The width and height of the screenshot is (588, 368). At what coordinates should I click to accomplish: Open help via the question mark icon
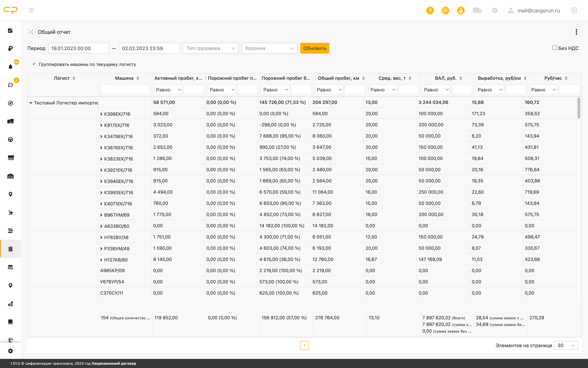pyautogui.click(x=430, y=11)
